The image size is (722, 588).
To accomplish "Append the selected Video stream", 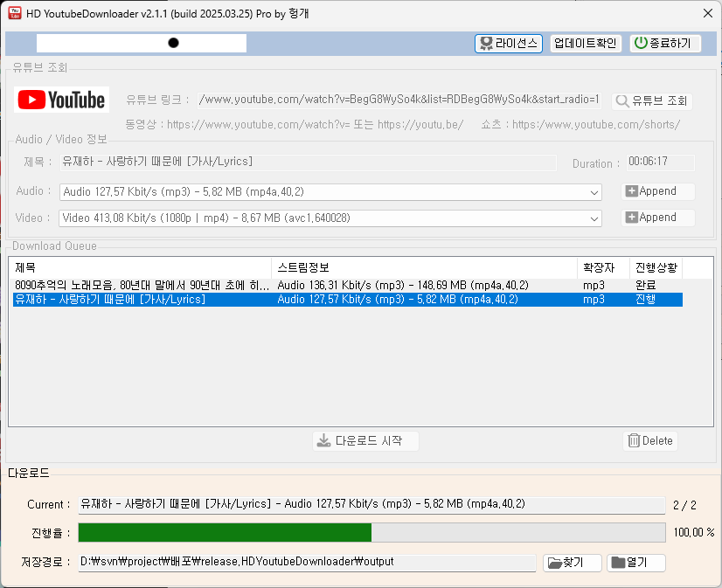I will coord(657,218).
